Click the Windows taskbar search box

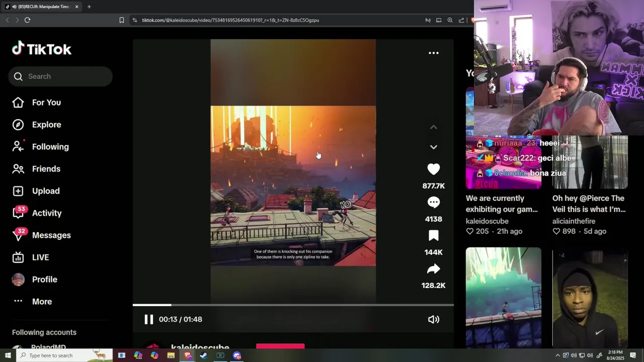click(x=64, y=355)
